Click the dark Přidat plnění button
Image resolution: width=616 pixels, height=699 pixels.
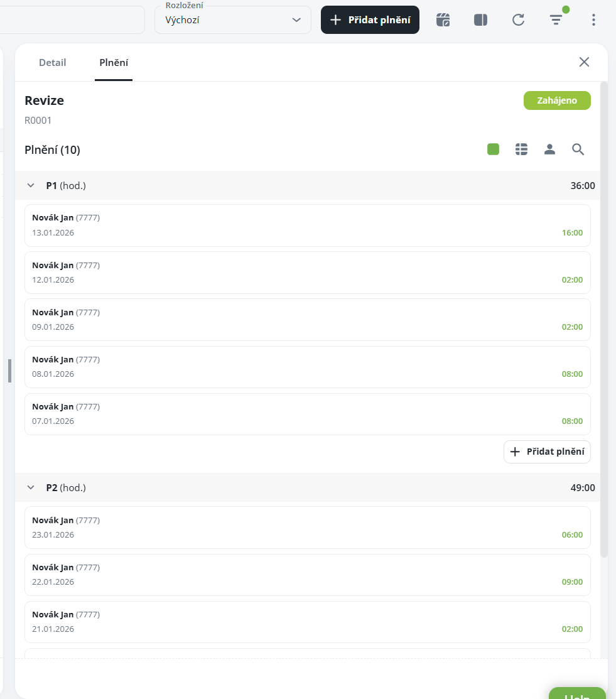coord(370,20)
